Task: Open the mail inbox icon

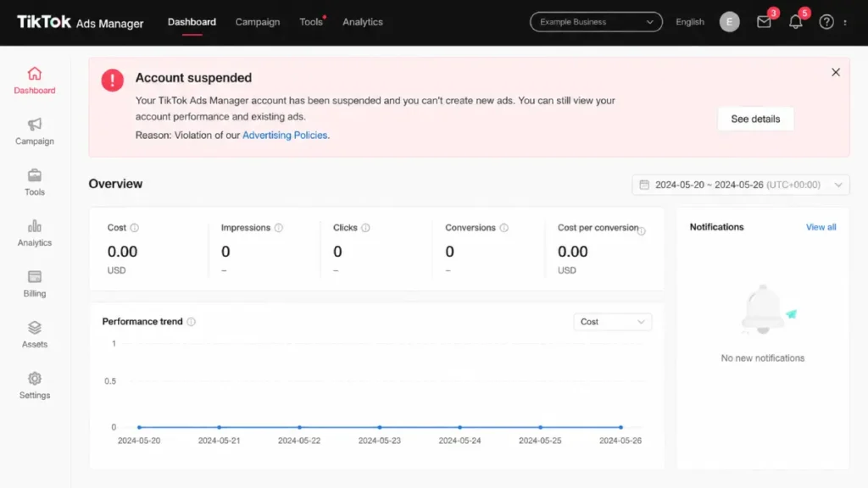Action: click(764, 22)
